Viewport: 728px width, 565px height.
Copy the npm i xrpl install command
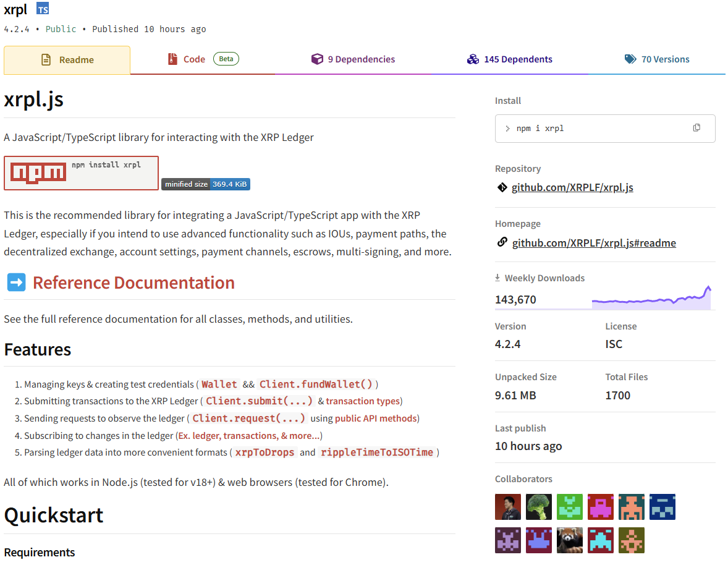[x=696, y=128]
